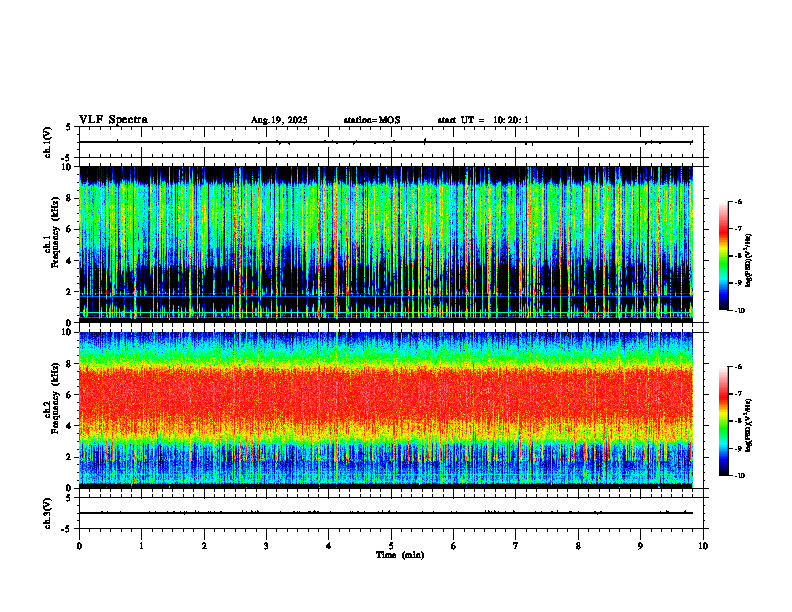Click the ch.1 voltage waveform trace
This screenshot has width=792, height=612.
pos(386,142)
